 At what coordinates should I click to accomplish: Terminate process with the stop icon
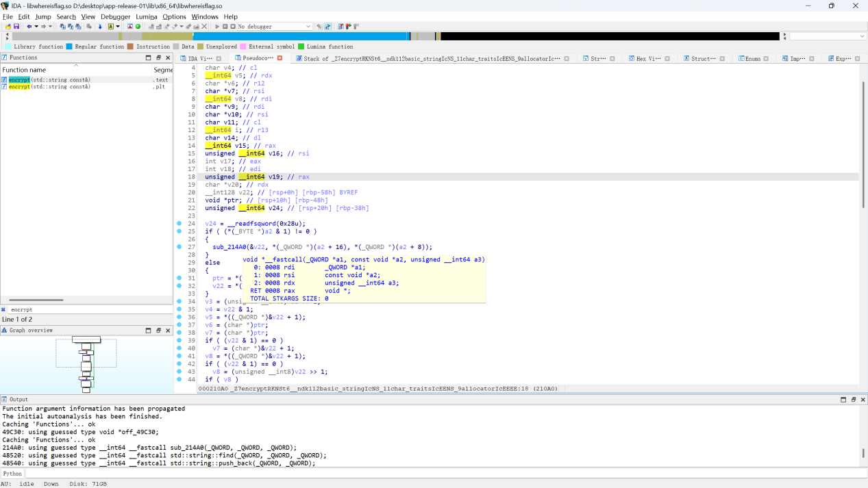[x=232, y=26]
